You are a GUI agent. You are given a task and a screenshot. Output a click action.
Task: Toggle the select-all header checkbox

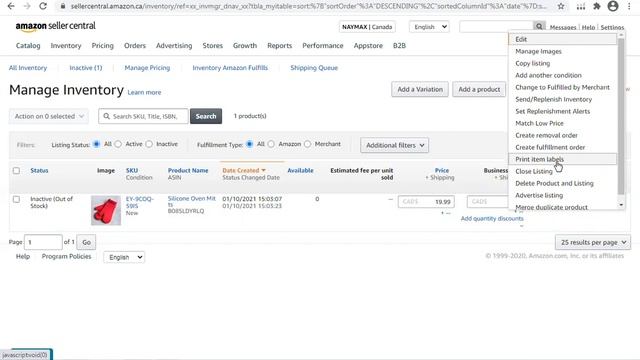[16, 171]
